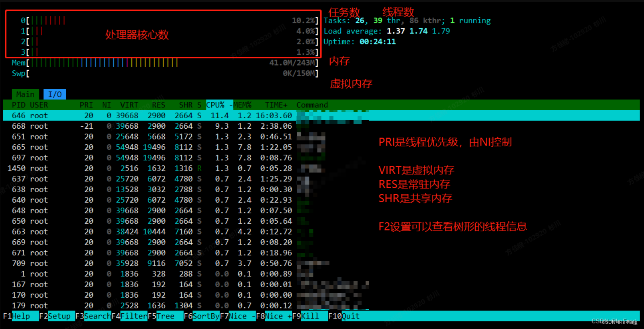Open SortBy in the F6 function bar
Viewport: 644px width, 329px height.
point(206,316)
